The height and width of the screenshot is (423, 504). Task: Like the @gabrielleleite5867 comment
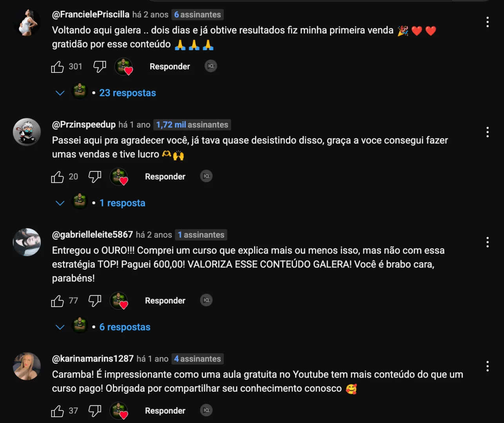57,301
